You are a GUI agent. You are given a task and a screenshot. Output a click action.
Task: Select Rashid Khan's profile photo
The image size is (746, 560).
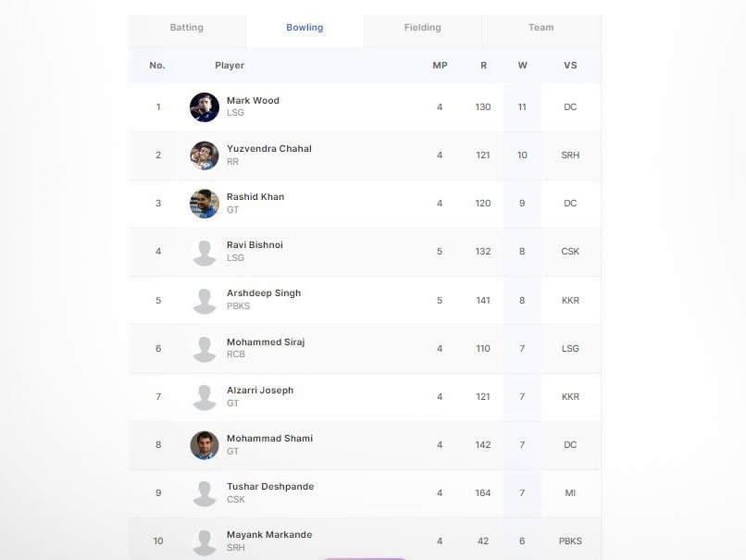[205, 204]
